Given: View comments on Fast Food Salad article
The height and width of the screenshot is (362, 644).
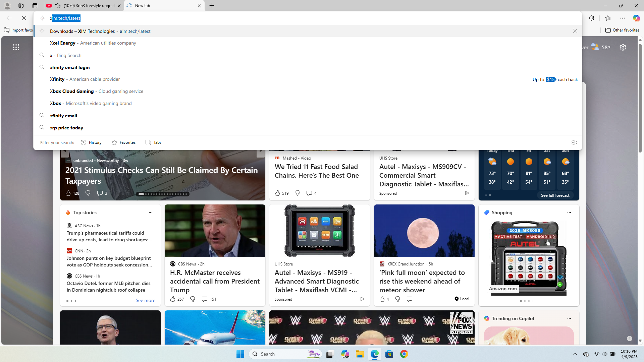Looking at the screenshot, I should pos(311,193).
